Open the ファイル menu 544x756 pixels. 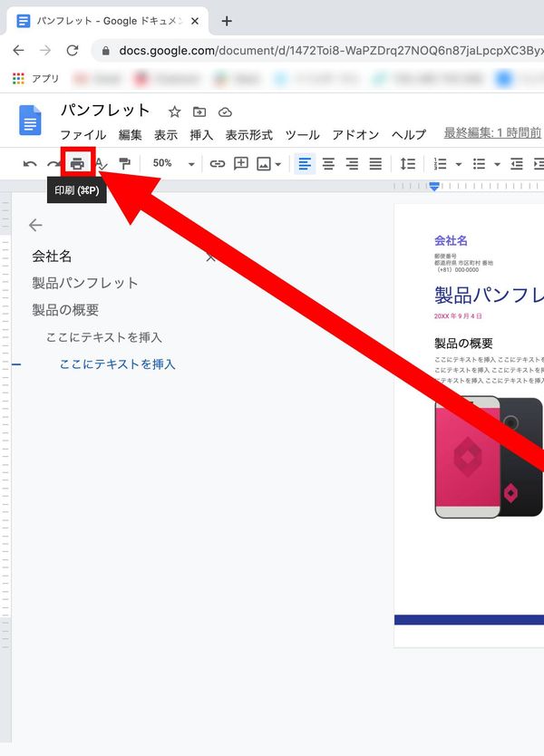coord(83,134)
